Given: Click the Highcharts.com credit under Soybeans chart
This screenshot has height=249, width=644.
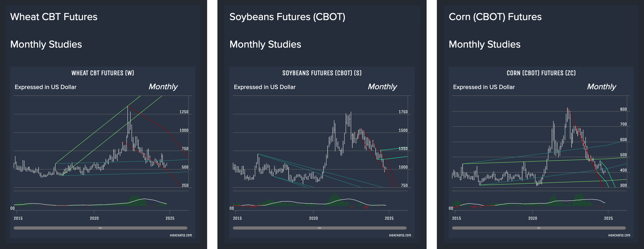Looking at the screenshot, I should tap(400, 235).
